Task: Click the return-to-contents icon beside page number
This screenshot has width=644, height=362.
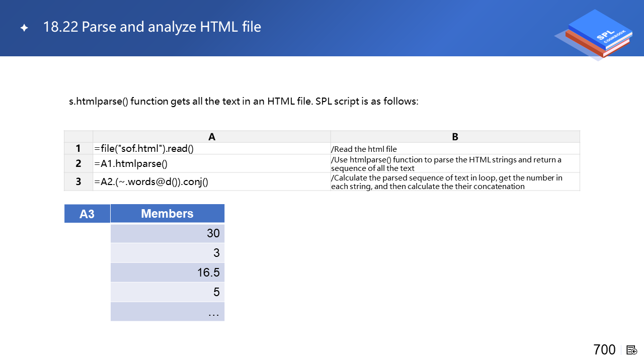Action: [x=632, y=350]
